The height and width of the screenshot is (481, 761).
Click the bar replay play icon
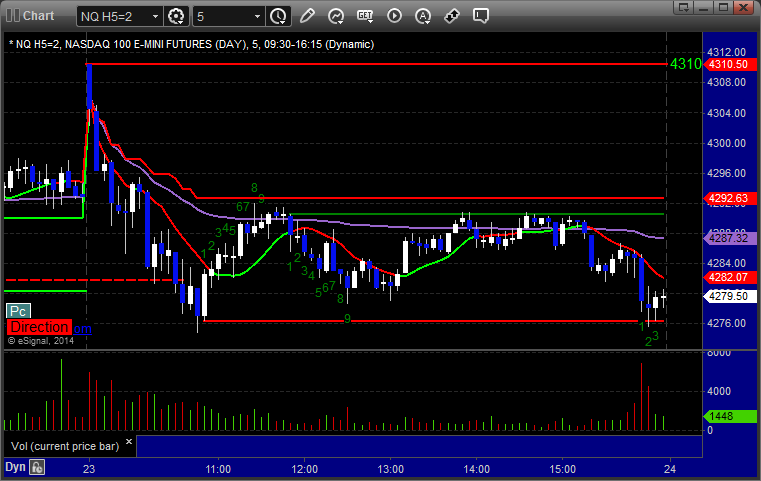coord(394,16)
